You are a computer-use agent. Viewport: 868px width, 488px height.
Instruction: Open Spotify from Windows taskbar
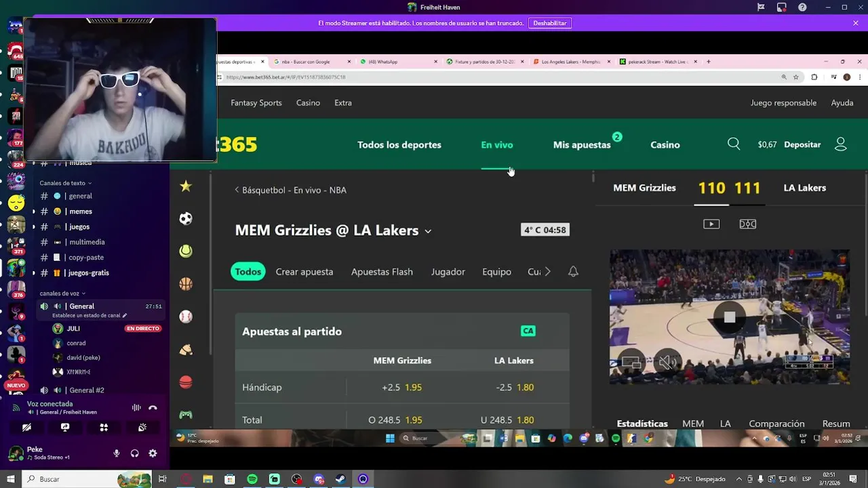click(252, 479)
